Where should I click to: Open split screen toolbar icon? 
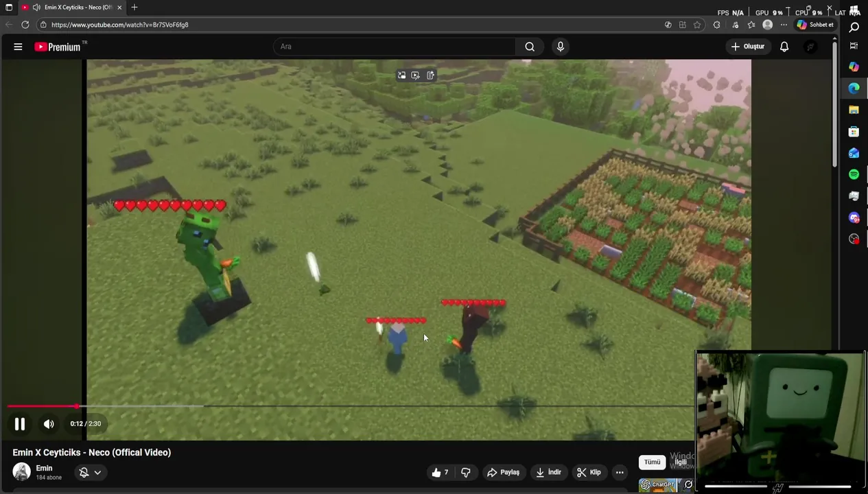click(683, 25)
